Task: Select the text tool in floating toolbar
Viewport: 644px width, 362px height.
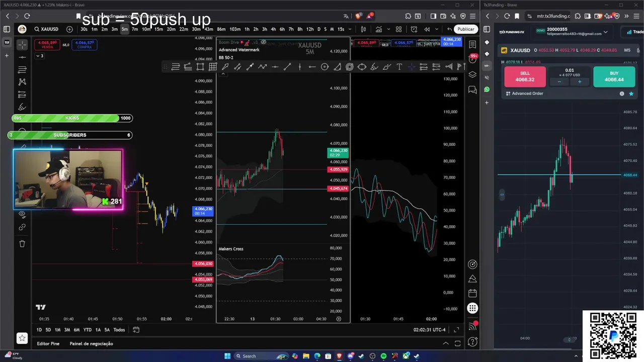Action: click(x=399, y=67)
